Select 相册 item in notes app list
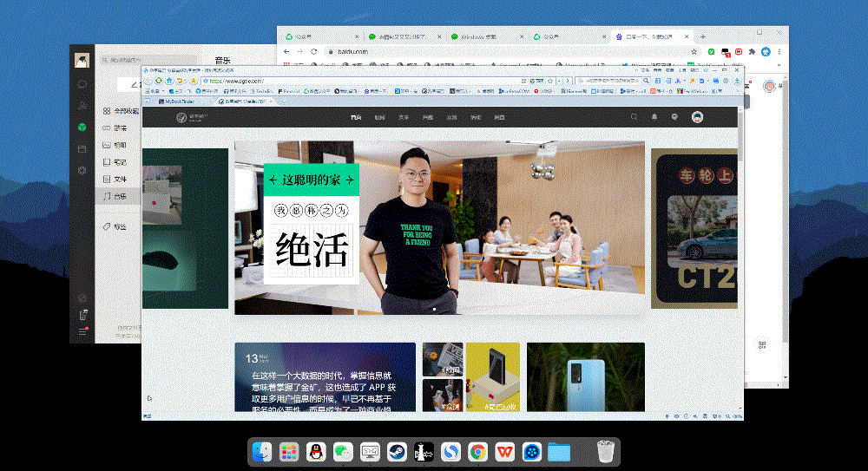The image size is (868, 471). [118, 145]
